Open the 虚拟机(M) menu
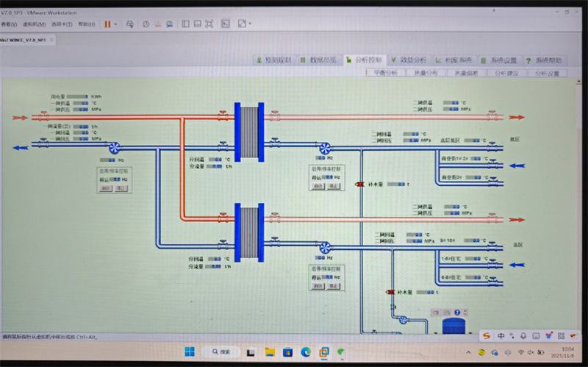This screenshot has width=588, height=367. (34, 24)
